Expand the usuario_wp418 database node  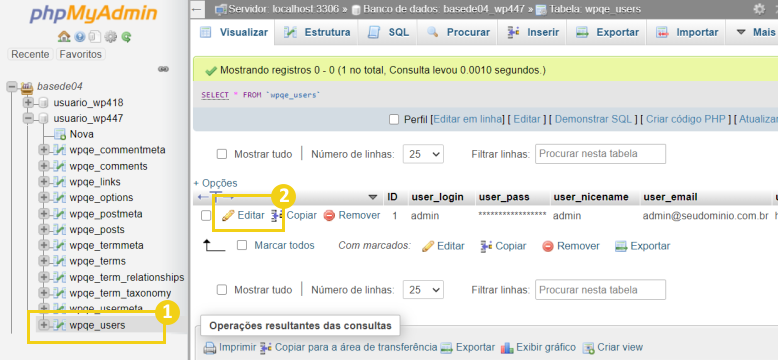pyautogui.click(x=28, y=103)
